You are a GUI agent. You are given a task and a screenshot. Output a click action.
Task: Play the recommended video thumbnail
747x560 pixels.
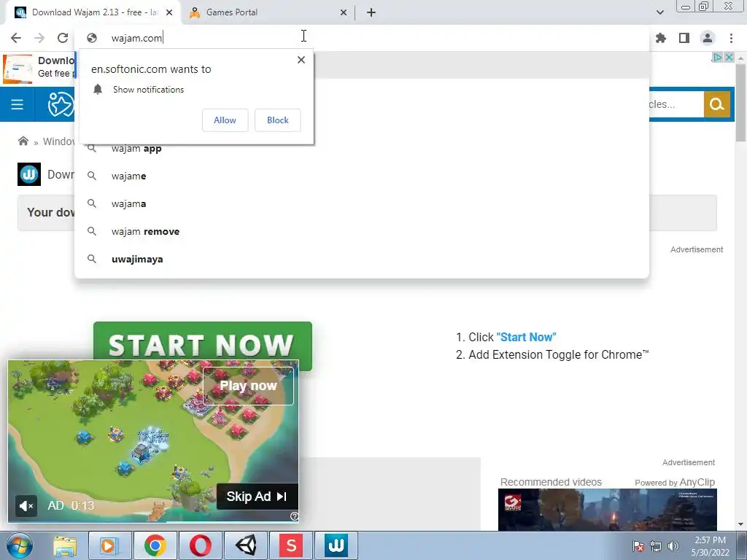(608, 510)
